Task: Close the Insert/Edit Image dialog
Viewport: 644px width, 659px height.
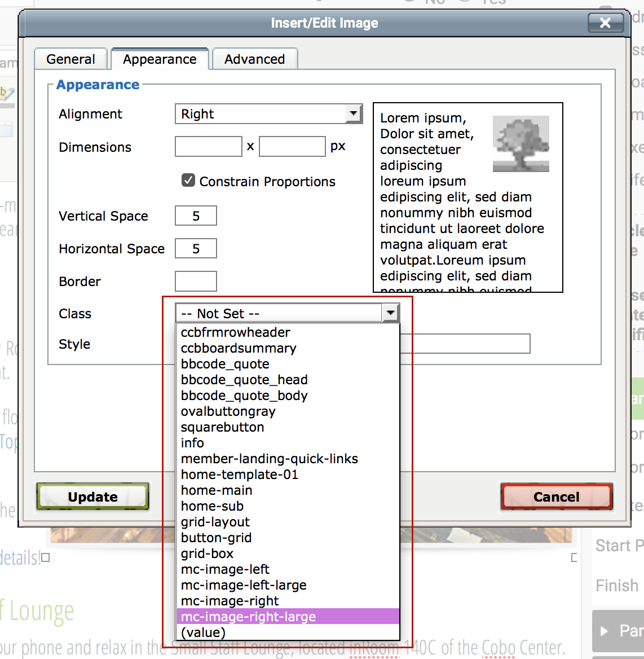Action: point(605,23)
